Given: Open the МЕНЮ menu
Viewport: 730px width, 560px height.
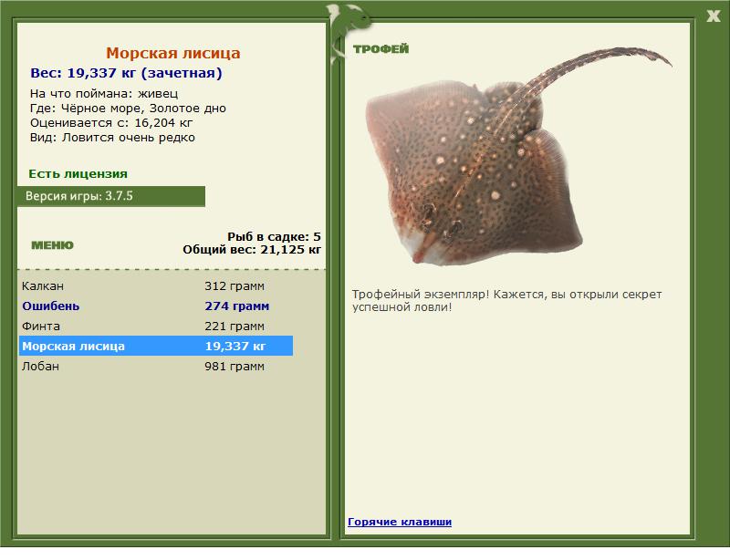Looking at the screenshot, I should 52,245.
